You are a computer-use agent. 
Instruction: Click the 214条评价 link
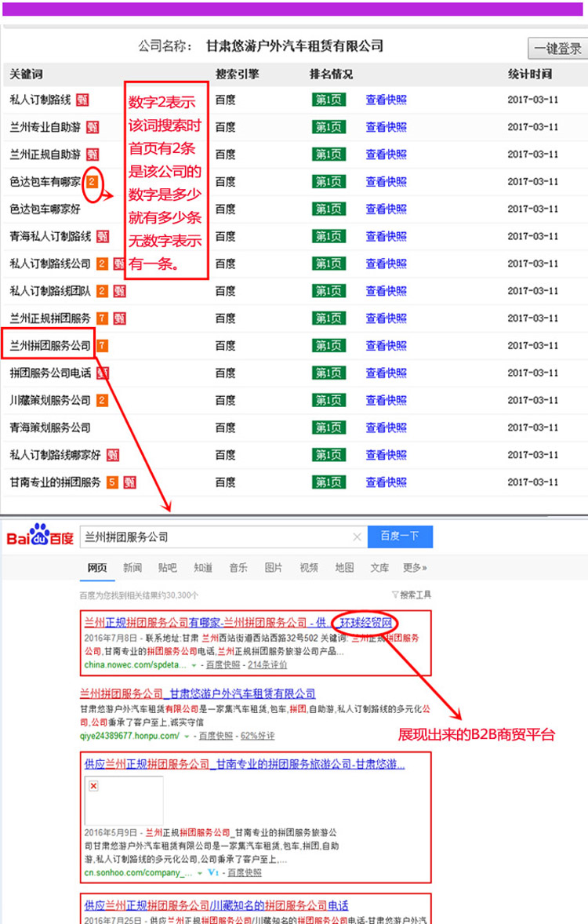[267, 664]
